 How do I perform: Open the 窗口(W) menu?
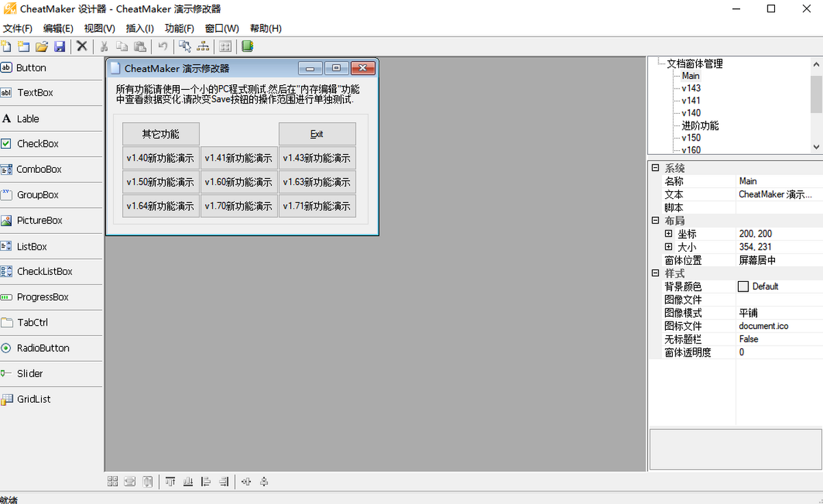click(x=222, y=28)
